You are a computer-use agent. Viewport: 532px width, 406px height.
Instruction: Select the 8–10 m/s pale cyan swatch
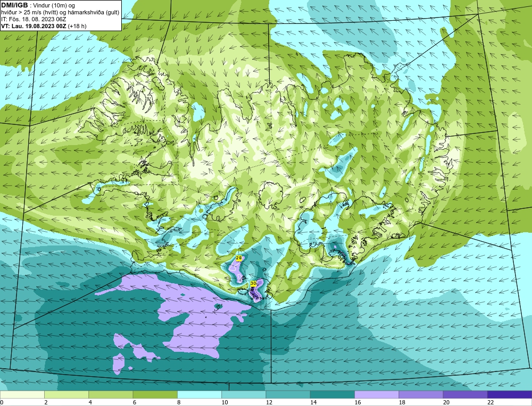tap(199, 395)
